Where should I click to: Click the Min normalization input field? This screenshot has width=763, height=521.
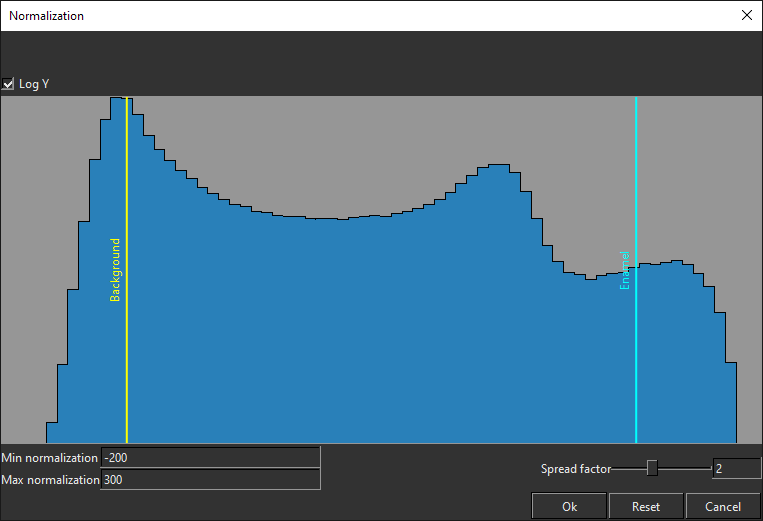pyautogui.click(x=210, y=458)
